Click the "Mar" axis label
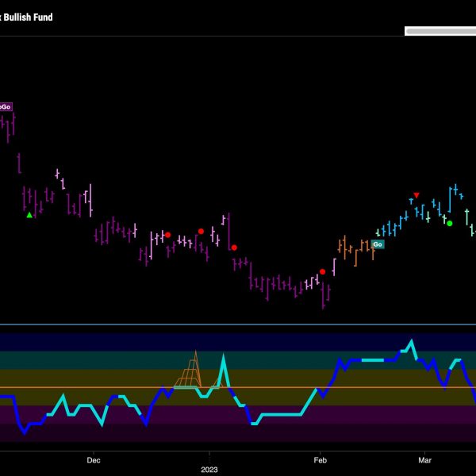The width and height of the screenshot is (476, 476). (424, 460)
